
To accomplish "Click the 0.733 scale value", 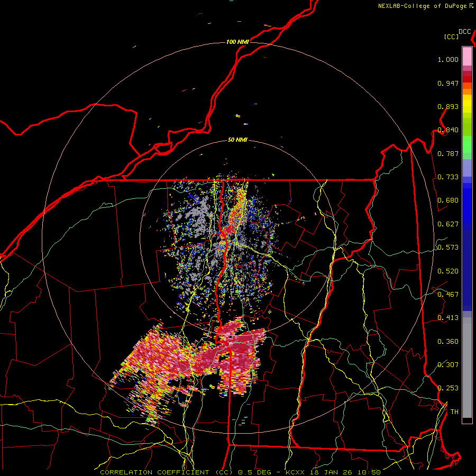I will pyautogui.click(x=448, y=177).
